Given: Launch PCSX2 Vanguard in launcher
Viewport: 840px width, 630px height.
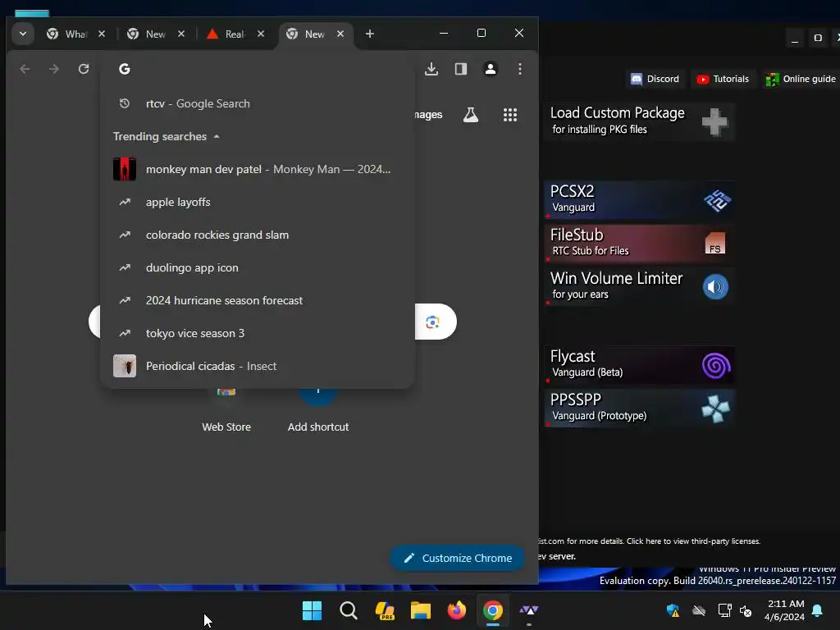Looking at the screenshot, I should [638, 199].
